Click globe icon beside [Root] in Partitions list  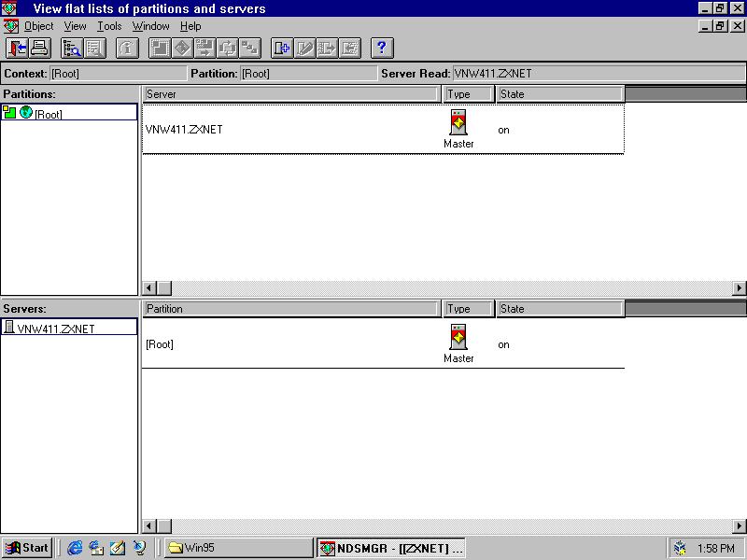click(26, 112)
